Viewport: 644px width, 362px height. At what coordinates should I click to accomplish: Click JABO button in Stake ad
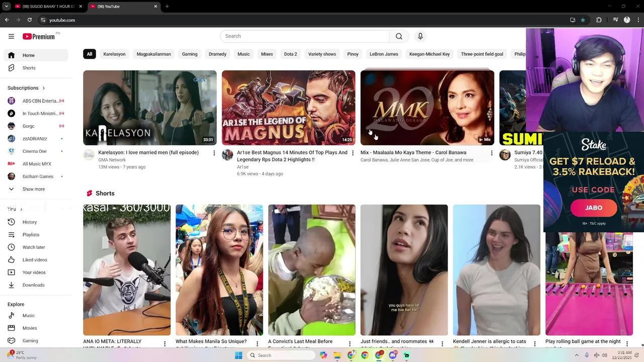pos(594,208)
